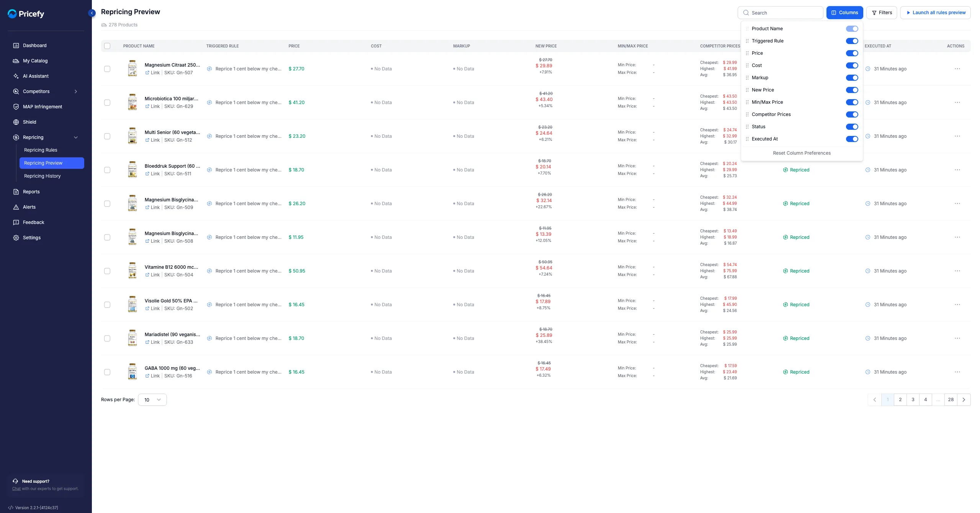Toggle the Competitor Prices column
This screenshot has width=980, height=513.
[852, 114]
